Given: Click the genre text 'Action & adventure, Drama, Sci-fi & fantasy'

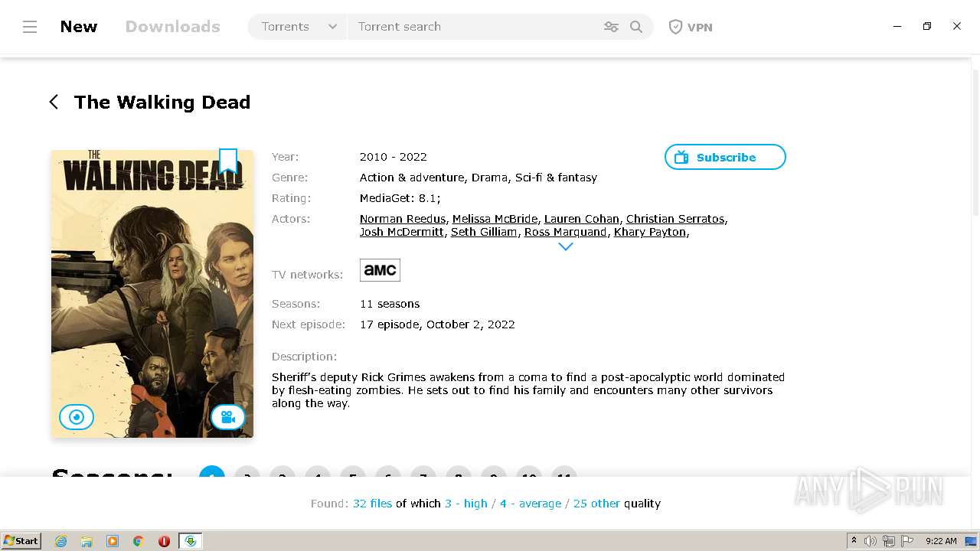Looking at the screenshot, I should pos(479,178).
